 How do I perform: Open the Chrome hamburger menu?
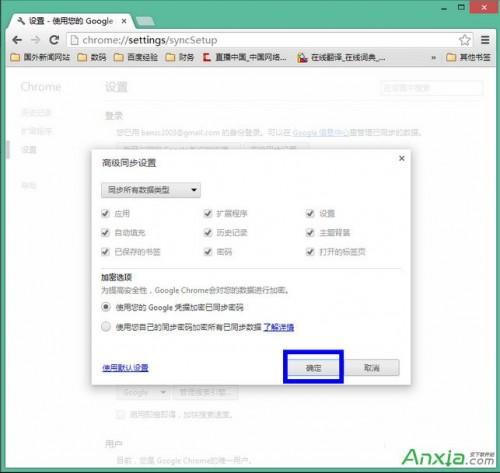[x=485, y=40]
